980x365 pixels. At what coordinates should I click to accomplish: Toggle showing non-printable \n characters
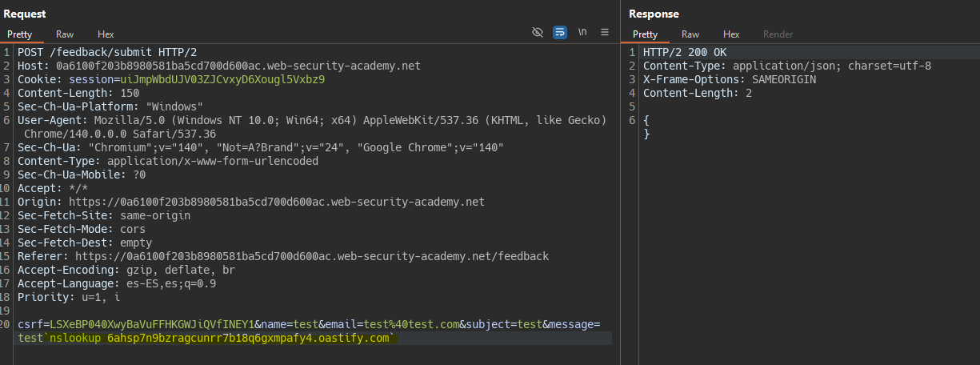[582, 32]
